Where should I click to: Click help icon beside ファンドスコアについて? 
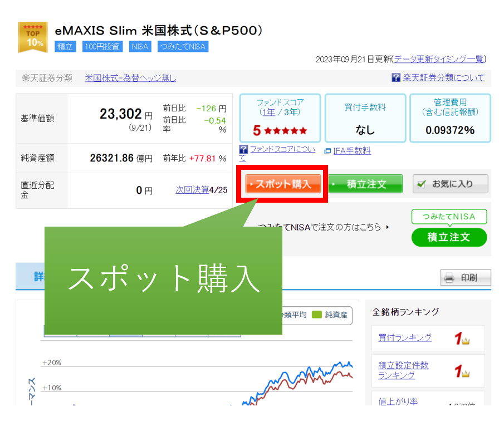click(x=243, y=149)
